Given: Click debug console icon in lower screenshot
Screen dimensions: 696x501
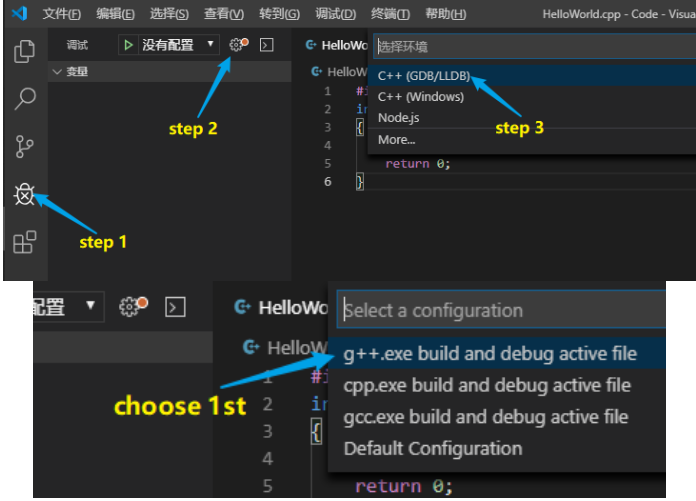Looking at the screenshot, I should point(175,307).
